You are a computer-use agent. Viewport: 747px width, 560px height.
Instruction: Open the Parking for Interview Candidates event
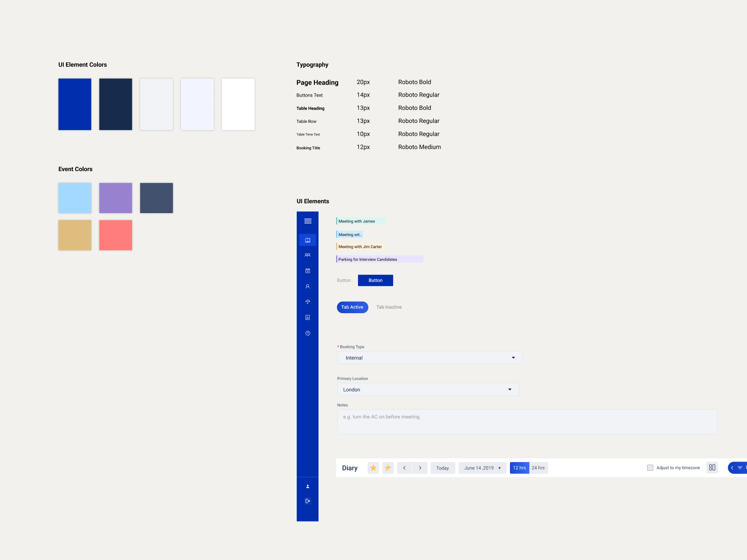380,259
